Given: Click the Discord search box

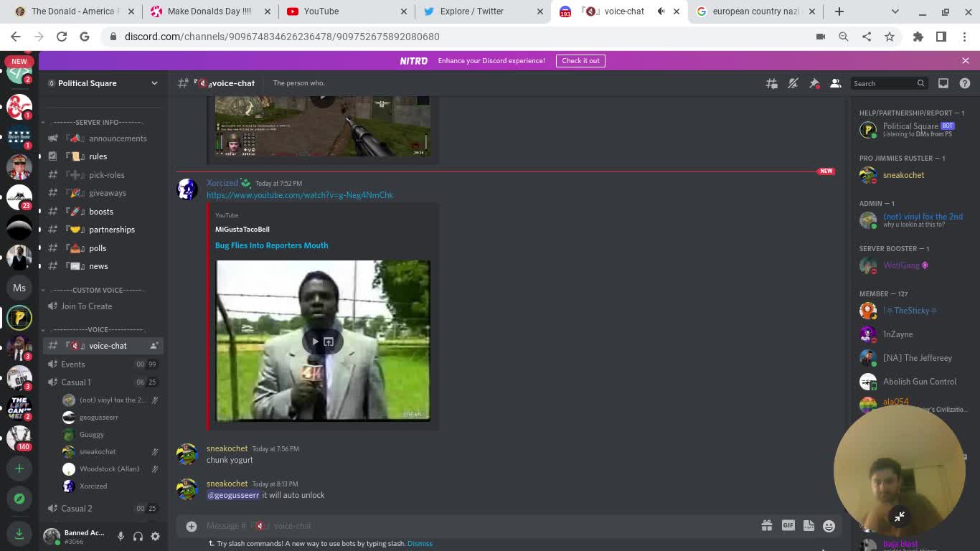Looking at the screenshot, I should pos(889,83).
